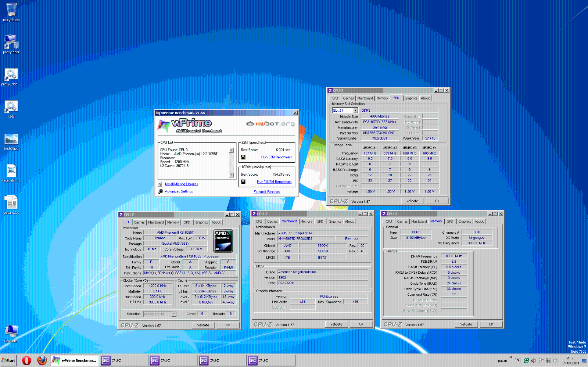Open the Recycle Bin desktop icon
The height and width of the screenshot is (367, 588).
11,12
